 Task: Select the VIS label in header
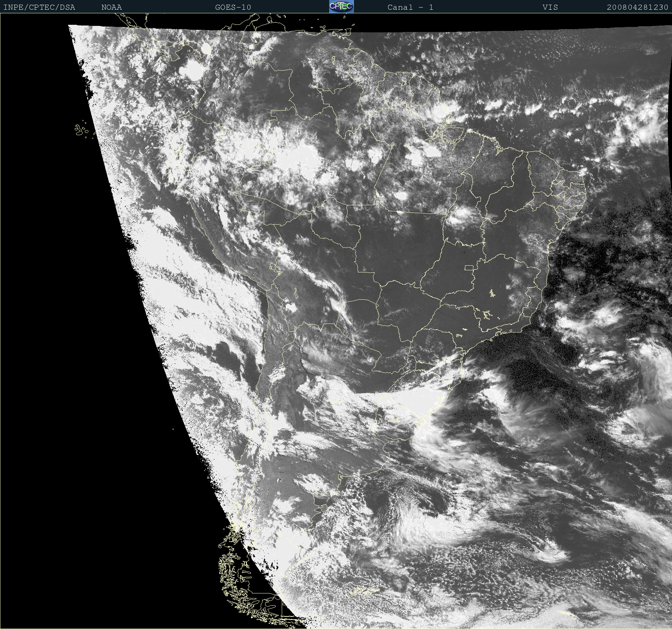point(550,7)
